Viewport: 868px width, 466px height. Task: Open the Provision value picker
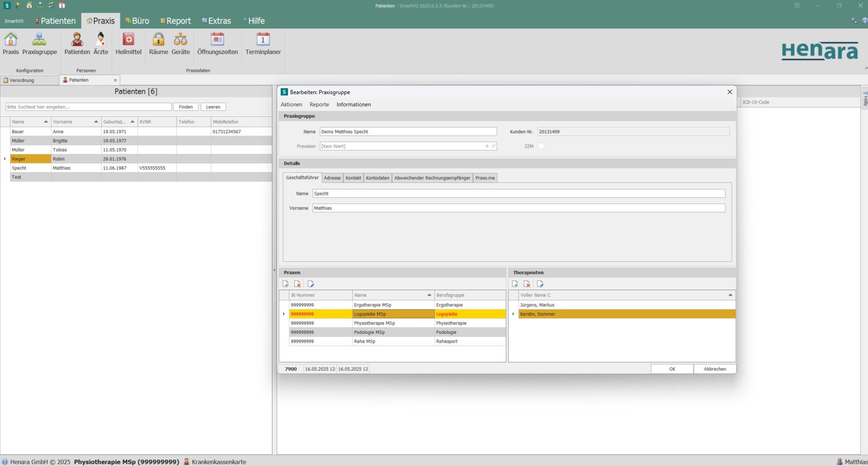pyautogui.click(x=493, y=146)
